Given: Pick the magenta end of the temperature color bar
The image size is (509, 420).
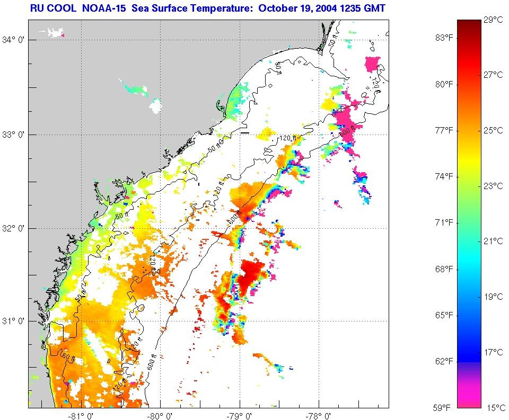Looking at the screenshot, I should [x=469, y=400].
